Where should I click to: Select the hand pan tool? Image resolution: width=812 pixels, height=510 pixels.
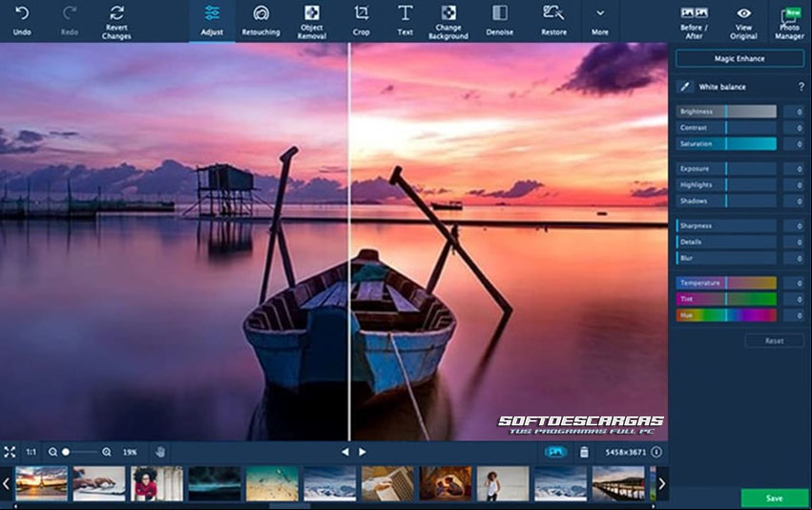[x=160, y=452]
